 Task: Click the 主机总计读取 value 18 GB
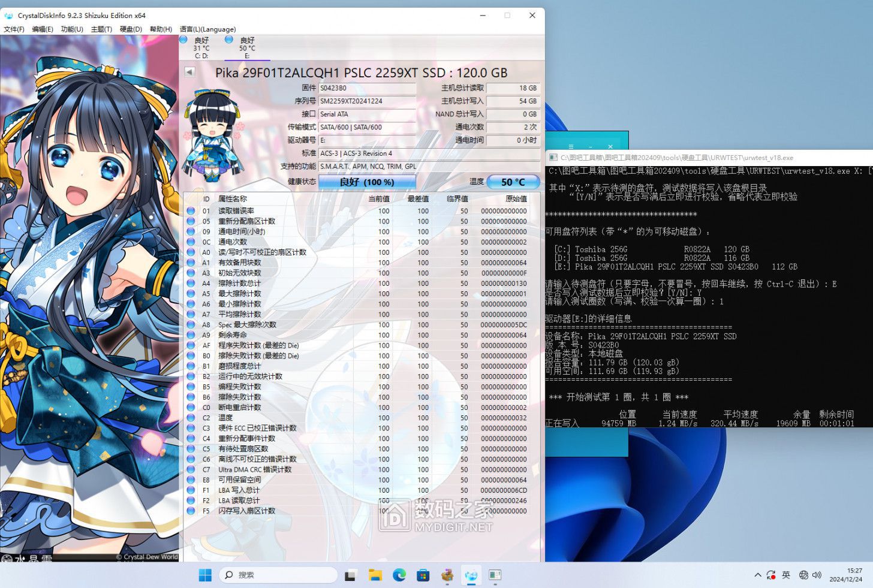513,88
